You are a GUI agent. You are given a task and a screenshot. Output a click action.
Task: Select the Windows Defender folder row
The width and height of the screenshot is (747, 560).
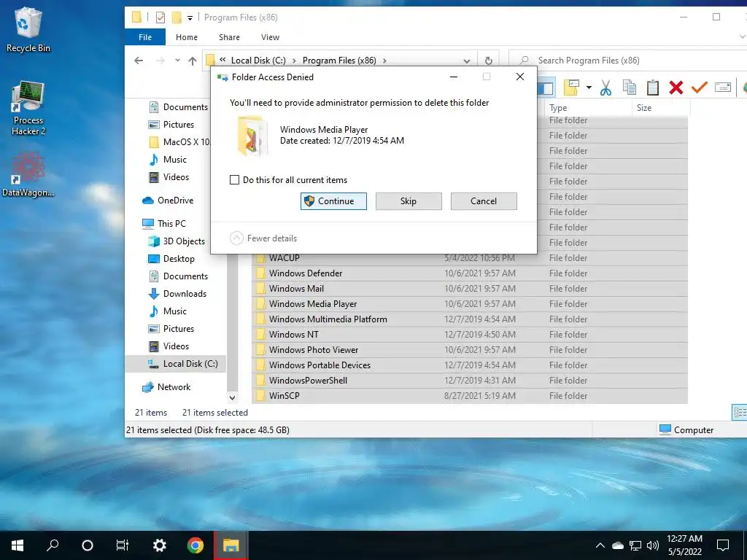click(469, 273)
